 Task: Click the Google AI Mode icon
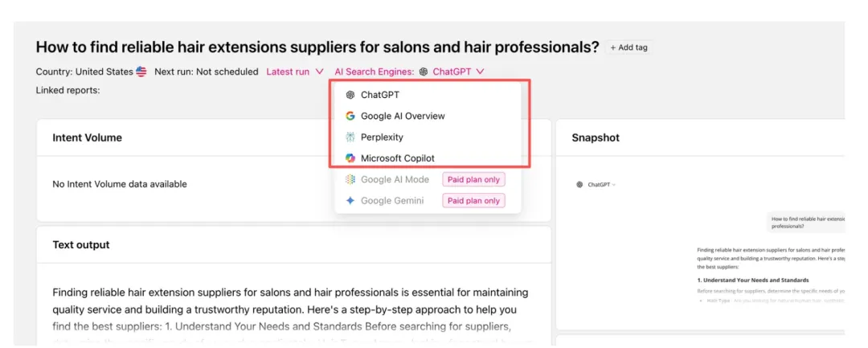[350, 179]
